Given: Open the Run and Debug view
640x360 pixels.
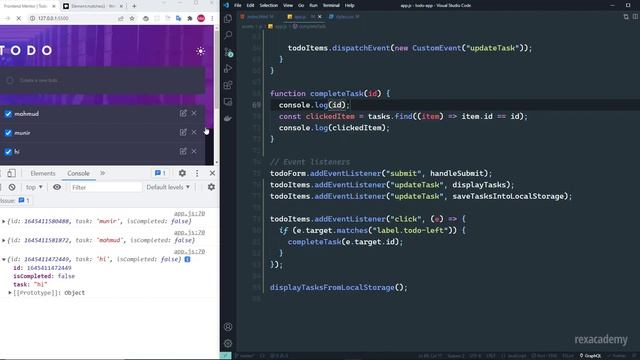Looking at the screenshot, I should (x=228, y=69).
